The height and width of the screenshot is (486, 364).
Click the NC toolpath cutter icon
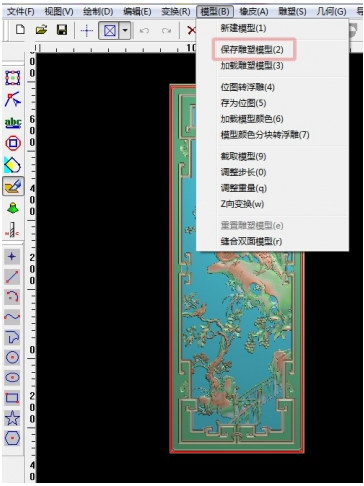click(x=12, y=230)
